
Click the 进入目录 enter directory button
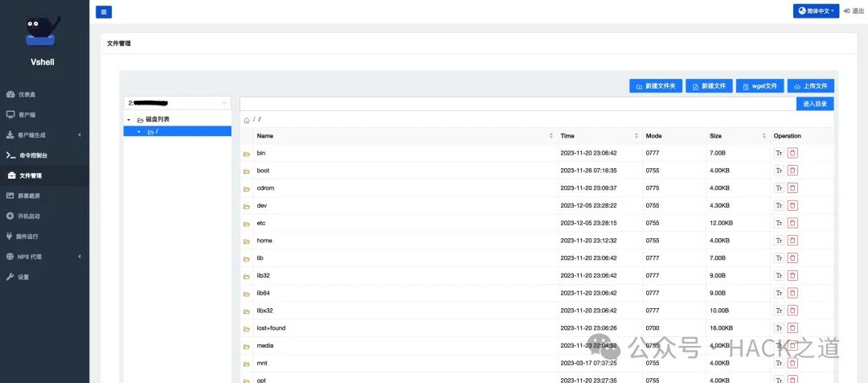[x=815, y=104]
